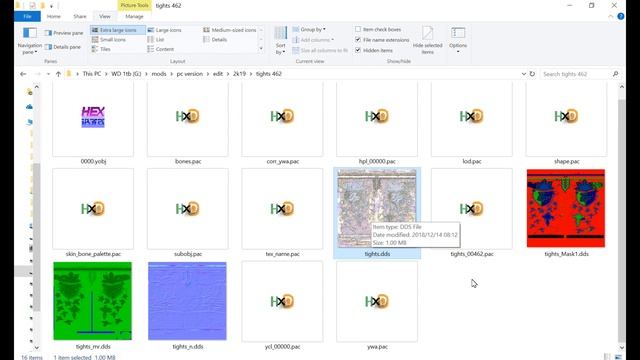
Task: Refresh the folder view
Action: (x=532, y=74)
